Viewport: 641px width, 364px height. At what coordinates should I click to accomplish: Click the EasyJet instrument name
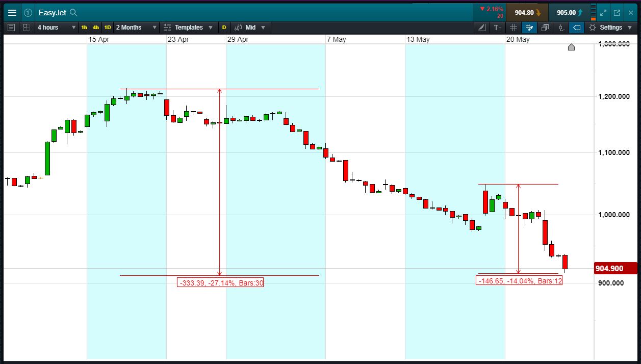click(x=52, y=13)
